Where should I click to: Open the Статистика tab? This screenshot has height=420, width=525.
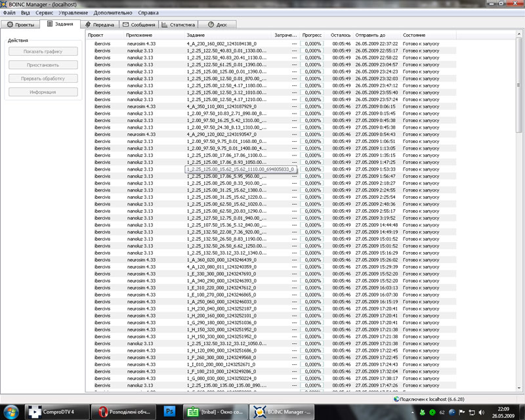pyautogui.click(x=178, y=24)
